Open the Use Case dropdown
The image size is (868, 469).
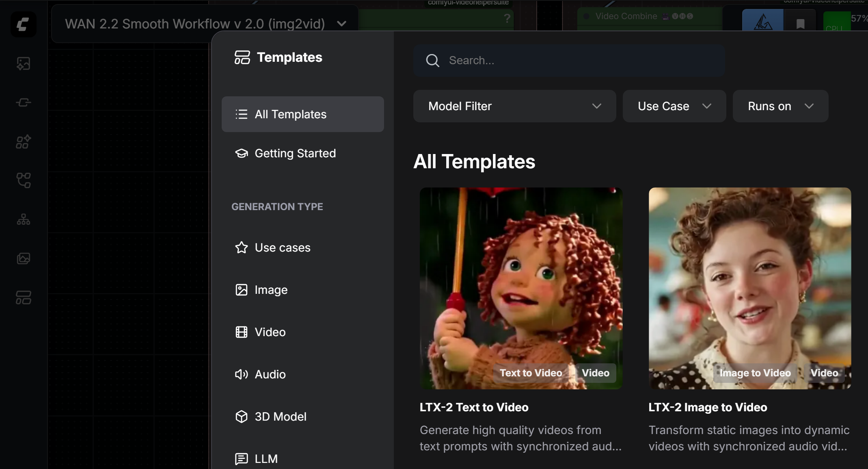(x=674, y=106)
